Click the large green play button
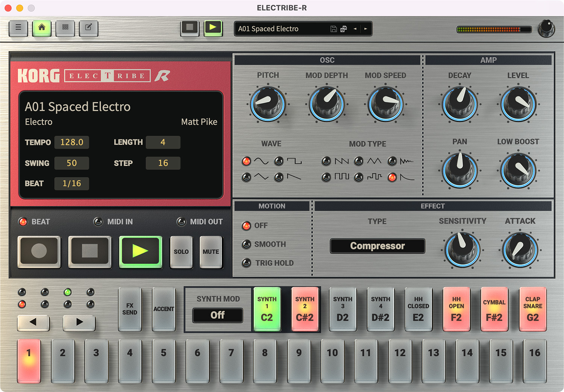564x392 pixels. coord(141,251)
